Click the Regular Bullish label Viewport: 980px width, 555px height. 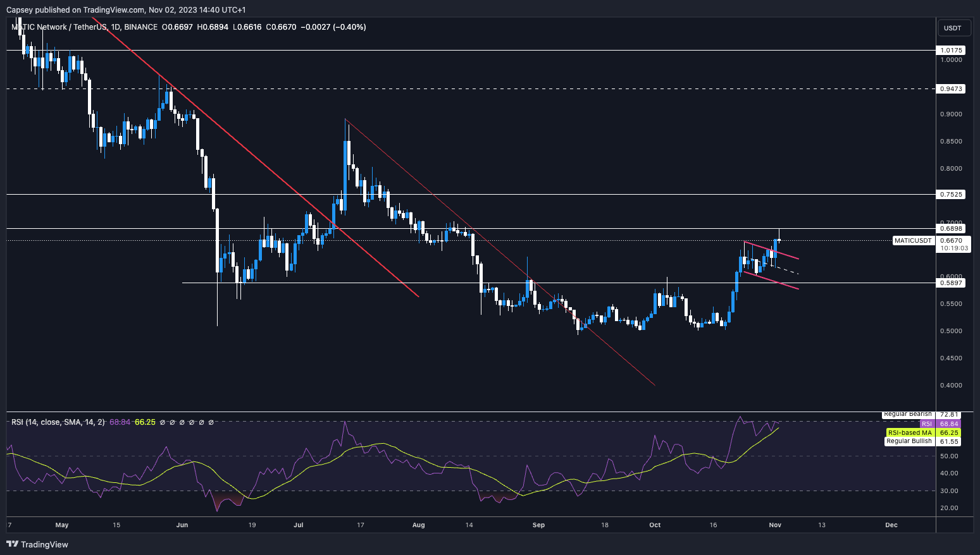(x=909, y=441)
